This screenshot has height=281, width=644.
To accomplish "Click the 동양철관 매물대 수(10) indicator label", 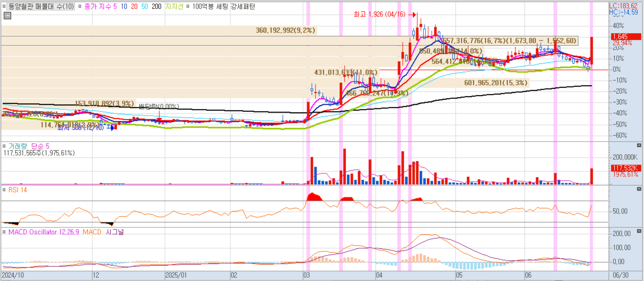I will (x=41, y=6).
